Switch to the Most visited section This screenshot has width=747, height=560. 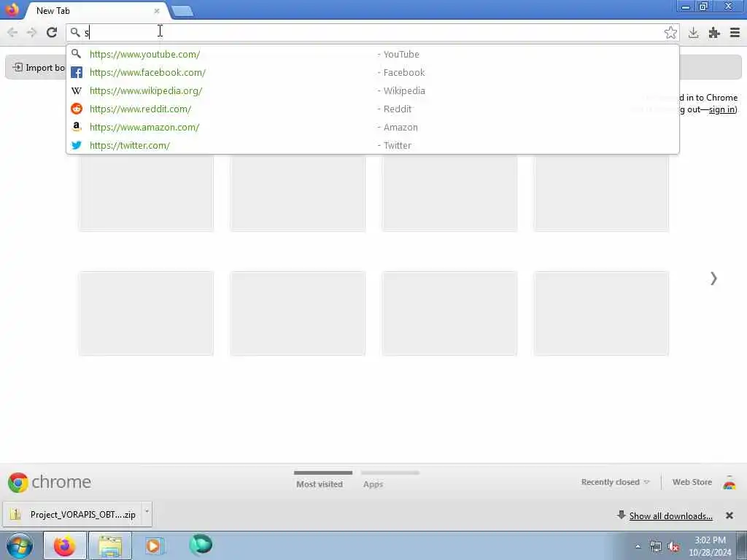click(x=320, y=484)
